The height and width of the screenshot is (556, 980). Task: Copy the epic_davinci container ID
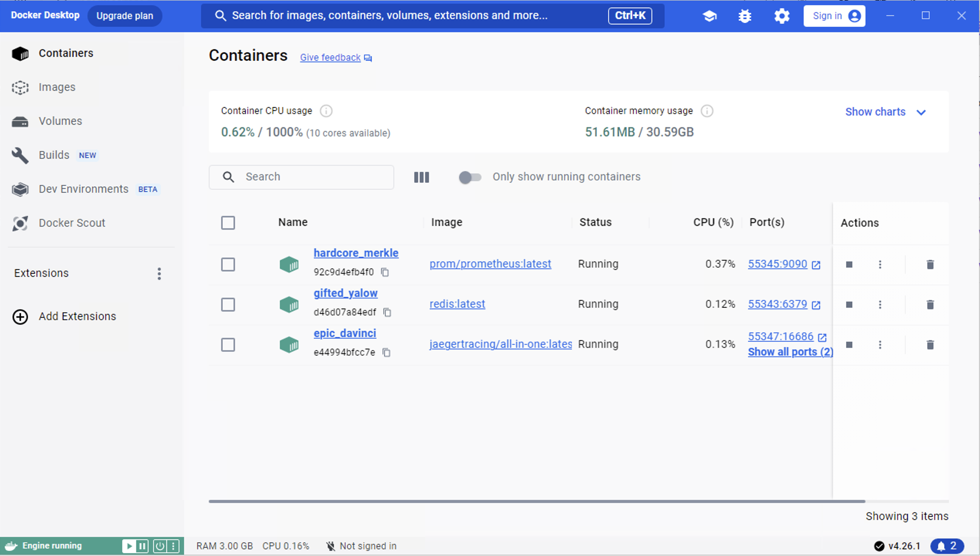point(386,352)
